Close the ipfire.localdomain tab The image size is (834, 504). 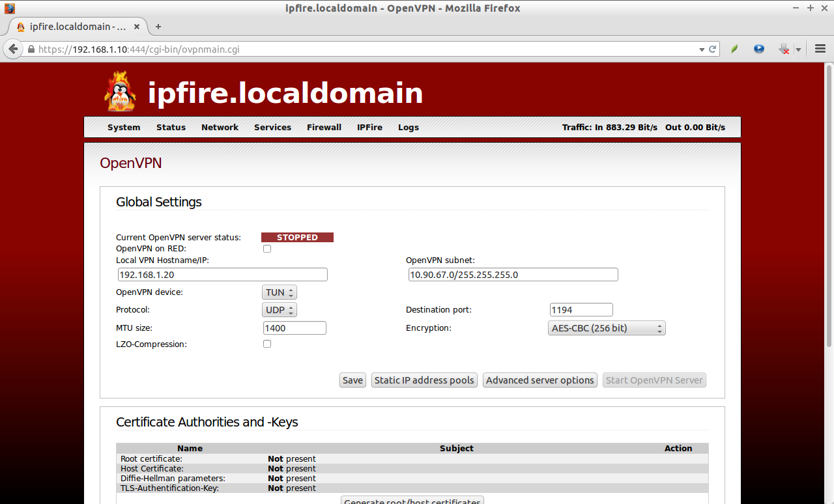(137, 27)
